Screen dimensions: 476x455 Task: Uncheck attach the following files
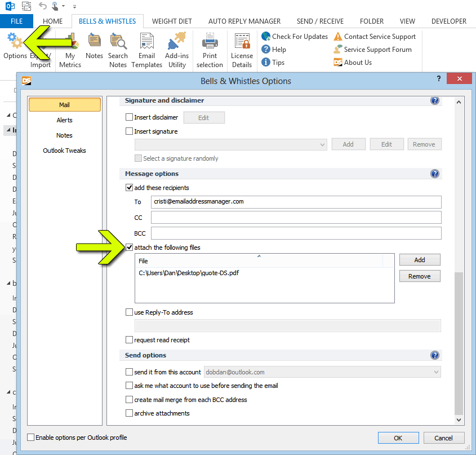(129, 247)
